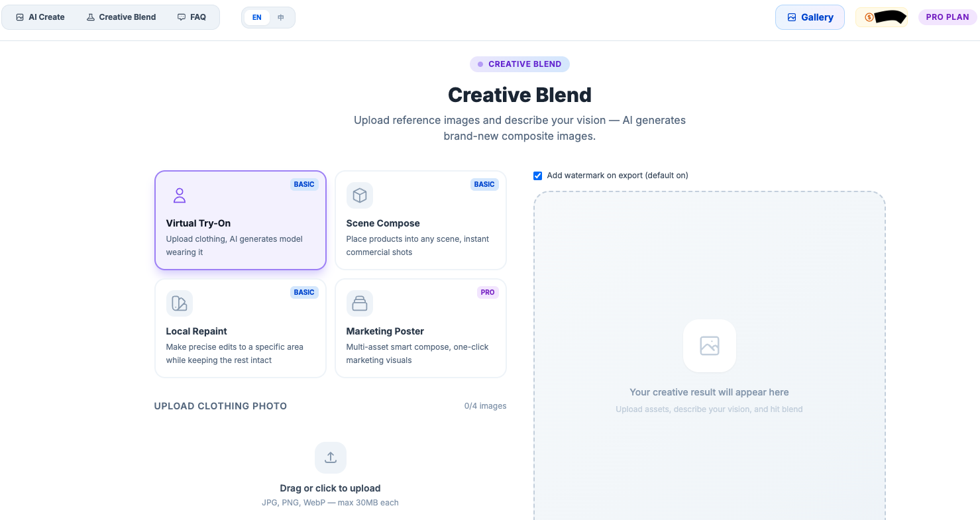Image resolution: width=980 pixels, height=520 pixels.
Task: Click 'Your creative result will appear here' text
Action: (709, 392)
